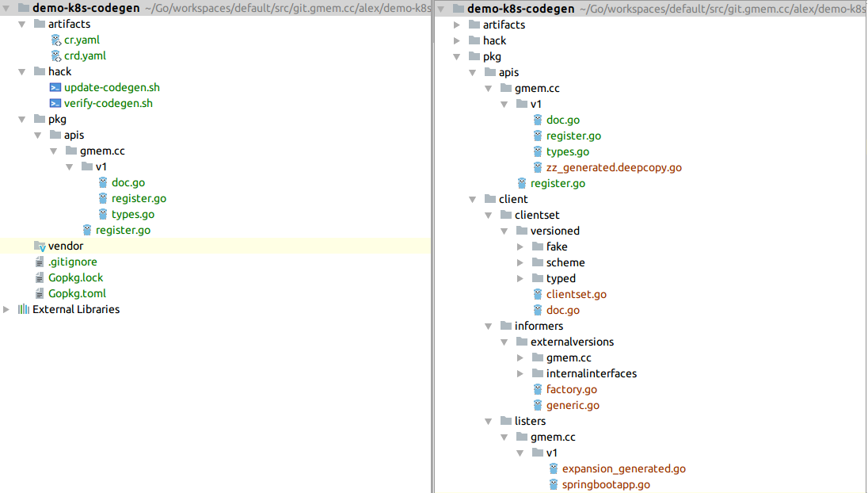The image size is (868, 493).
Task: Click the cr.yaml file icon
Action: tap(55, 40)
